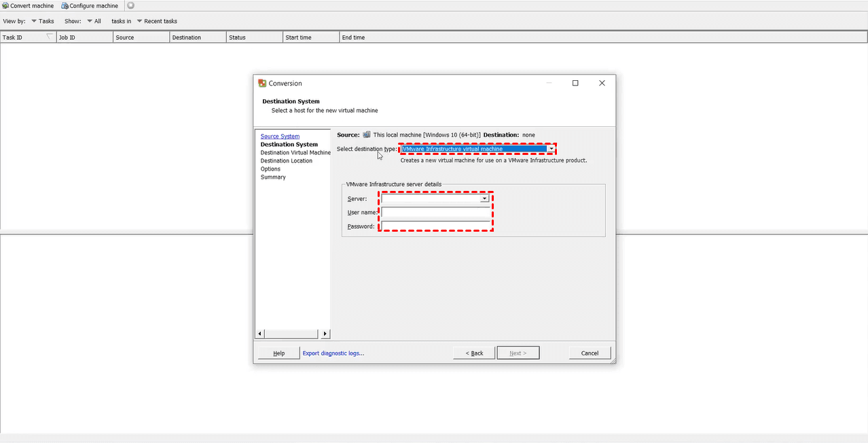Image resolution: width=868 pixels, height=443 pixels.
Task: Expand the Server dropdown list
Action: (484, 198)
